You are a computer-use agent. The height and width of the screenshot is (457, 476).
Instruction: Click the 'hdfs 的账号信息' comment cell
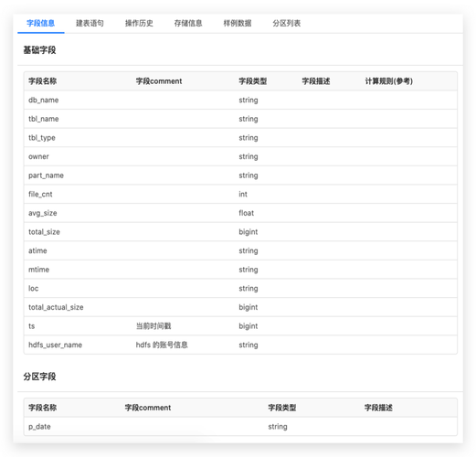(162, 345)
